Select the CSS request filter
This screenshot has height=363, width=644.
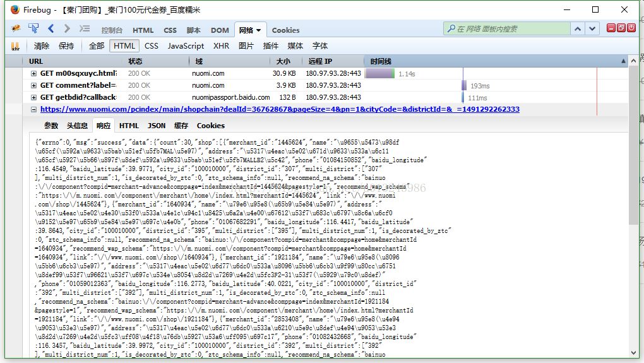151,46
